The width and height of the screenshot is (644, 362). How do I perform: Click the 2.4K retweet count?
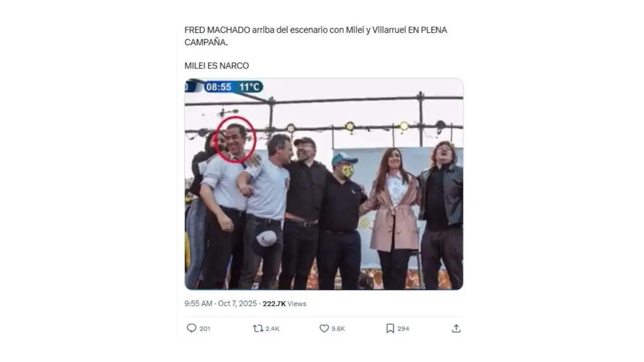click(272, 329)
